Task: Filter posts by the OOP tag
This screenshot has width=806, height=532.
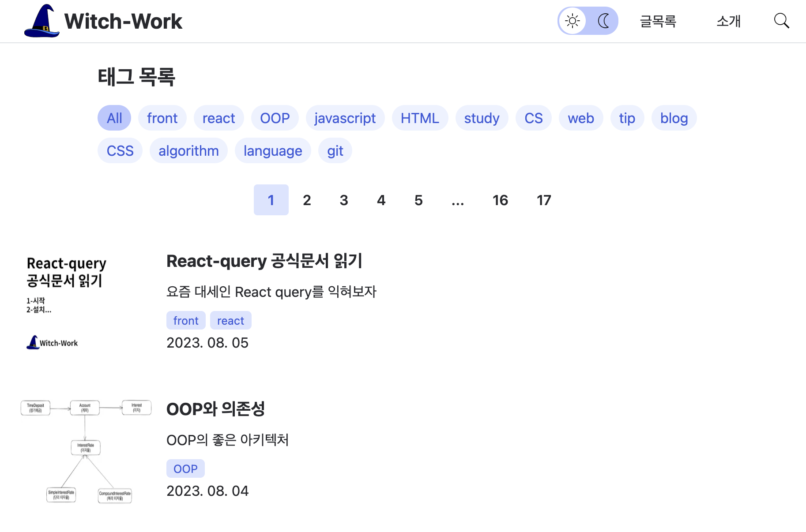Action: 275,118
